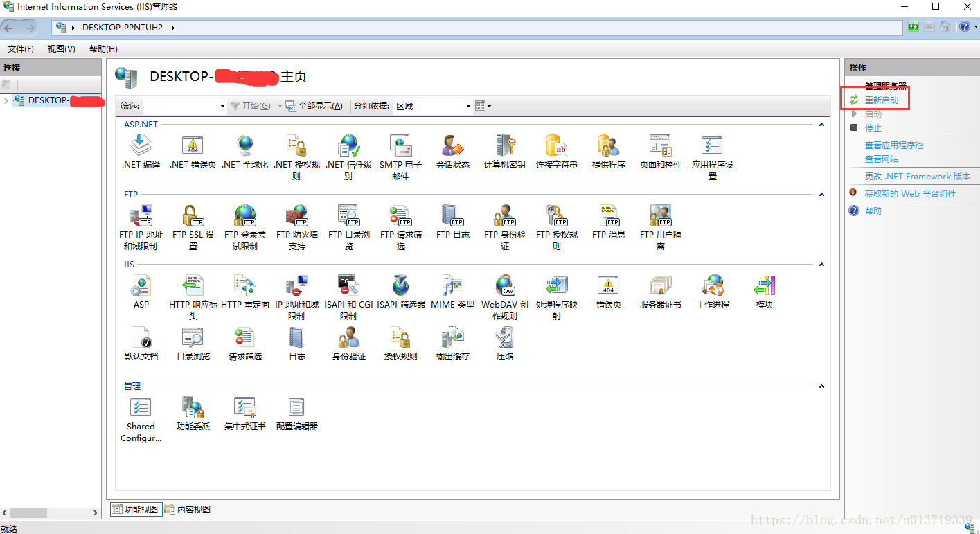Click 停止 to stop the server
The image size is (980, 534).
[x=873, y=128]
